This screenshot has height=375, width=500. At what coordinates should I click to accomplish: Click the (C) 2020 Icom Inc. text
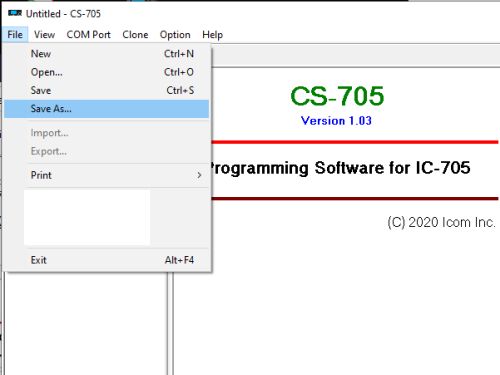click(441, 222)
